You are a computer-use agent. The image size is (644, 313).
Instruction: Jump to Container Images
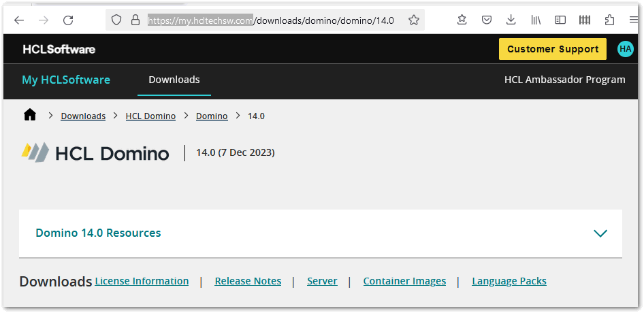404,282
